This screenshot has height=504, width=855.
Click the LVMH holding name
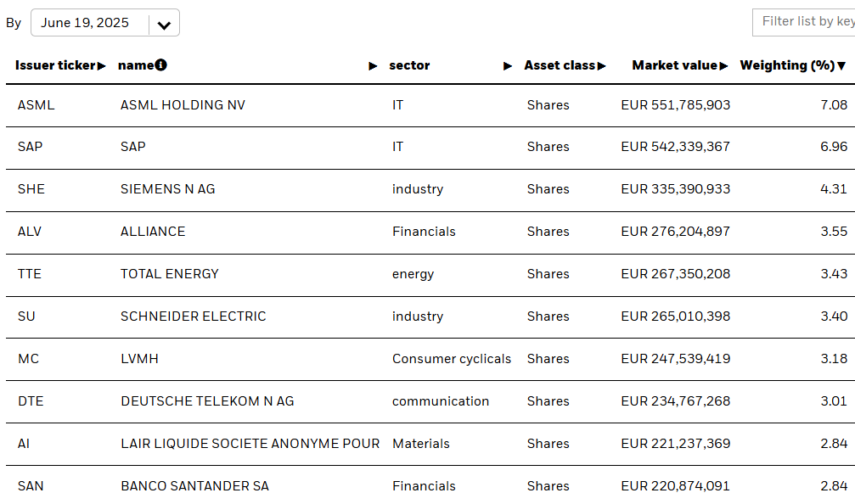click(x=139, y=359)
